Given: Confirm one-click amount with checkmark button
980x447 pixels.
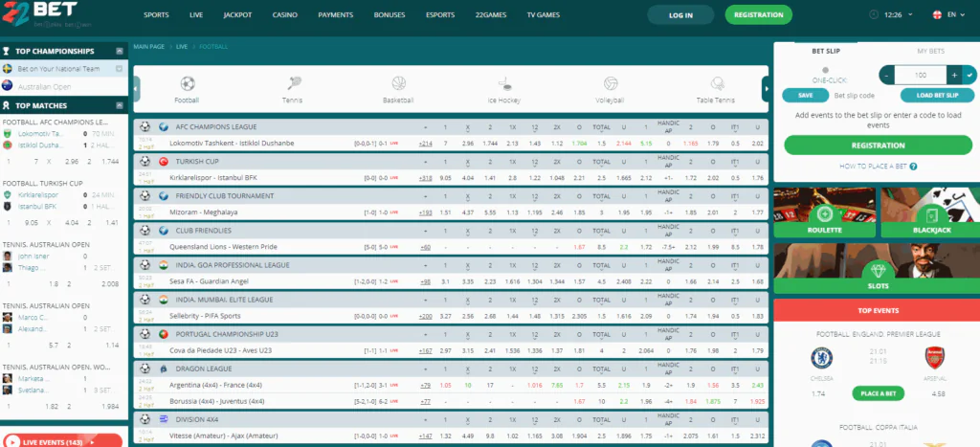Looking at the screenshot, I should [969, 75].
